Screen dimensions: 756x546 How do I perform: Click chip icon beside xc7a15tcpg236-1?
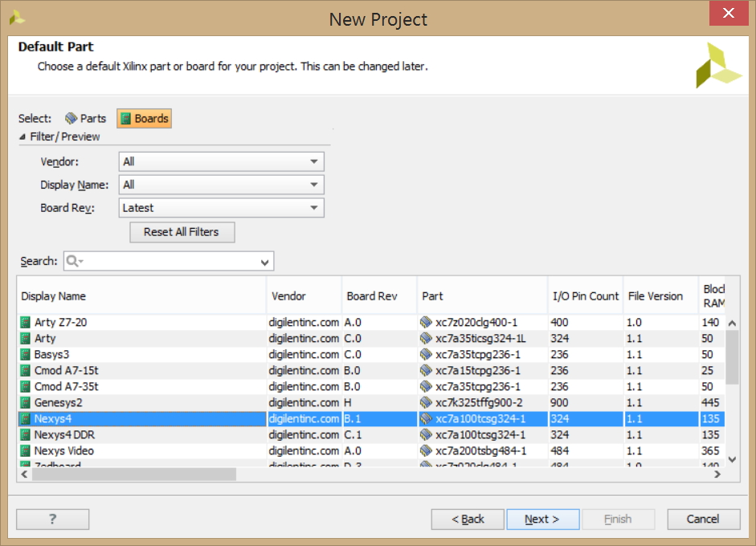pos(426,371)
